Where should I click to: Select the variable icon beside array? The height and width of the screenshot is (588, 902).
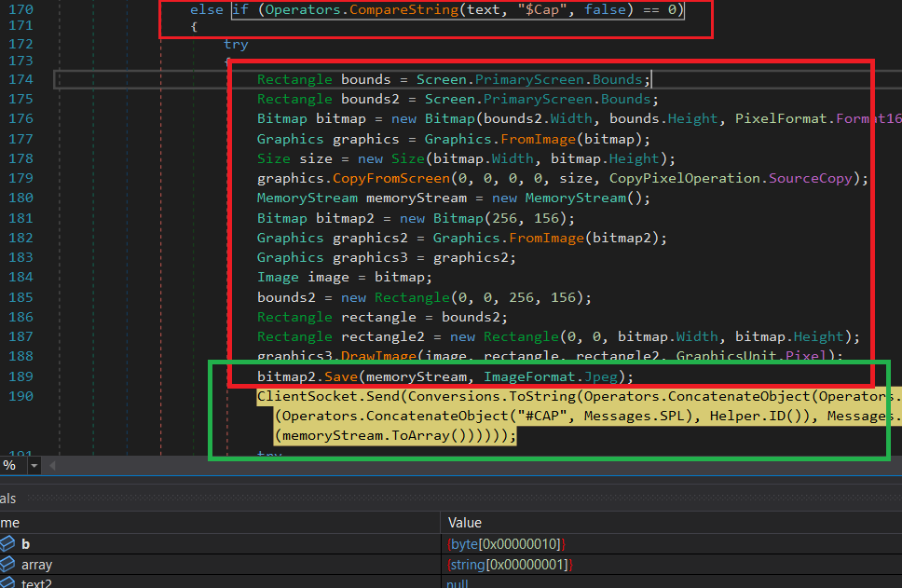click(x=7, y=565)
